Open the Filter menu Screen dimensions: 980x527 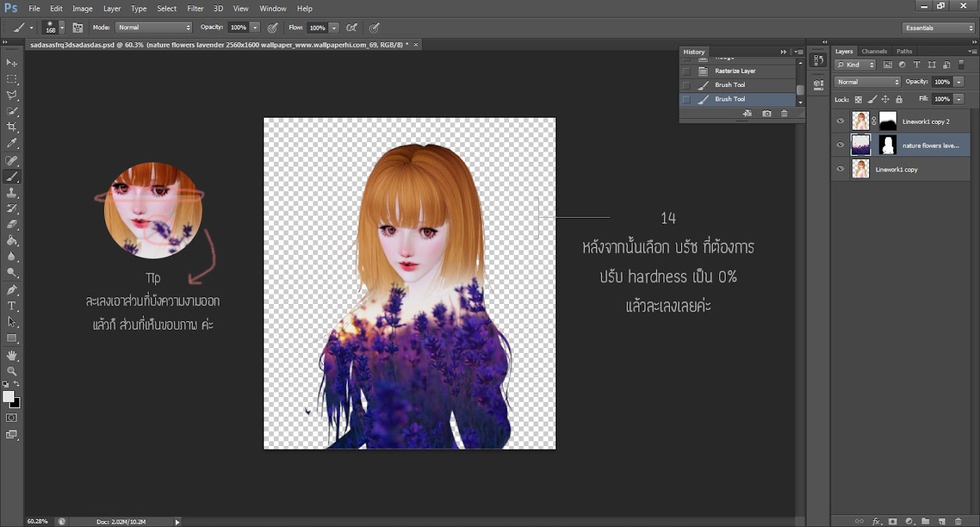tap(195, 8)
